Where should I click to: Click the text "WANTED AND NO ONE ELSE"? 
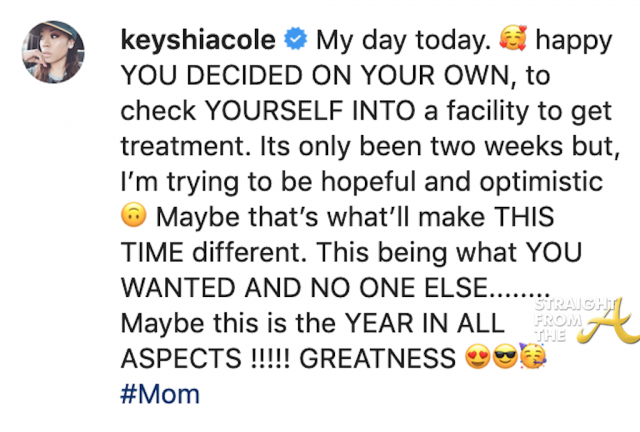point(305,289)
